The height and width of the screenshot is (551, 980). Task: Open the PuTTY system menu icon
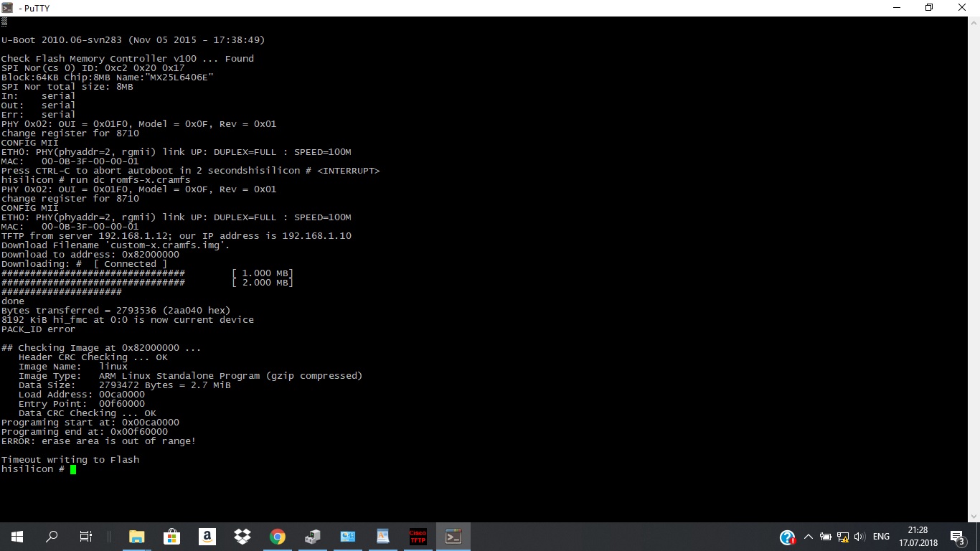8,8
